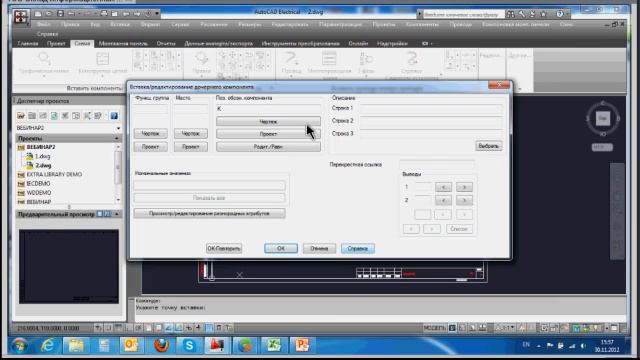Confirm the dialog with ОК

(x=281, y=248)
